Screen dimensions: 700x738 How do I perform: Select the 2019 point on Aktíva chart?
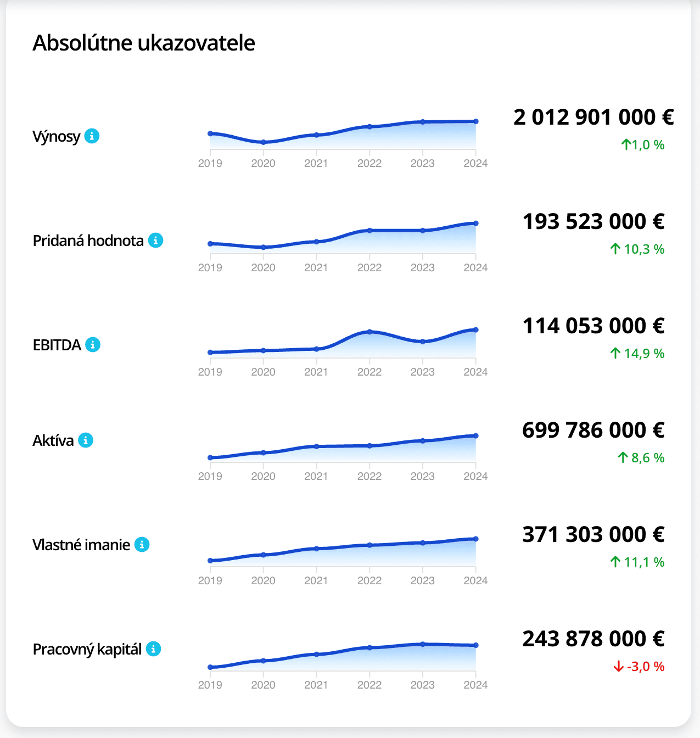[x=210, y=457]
